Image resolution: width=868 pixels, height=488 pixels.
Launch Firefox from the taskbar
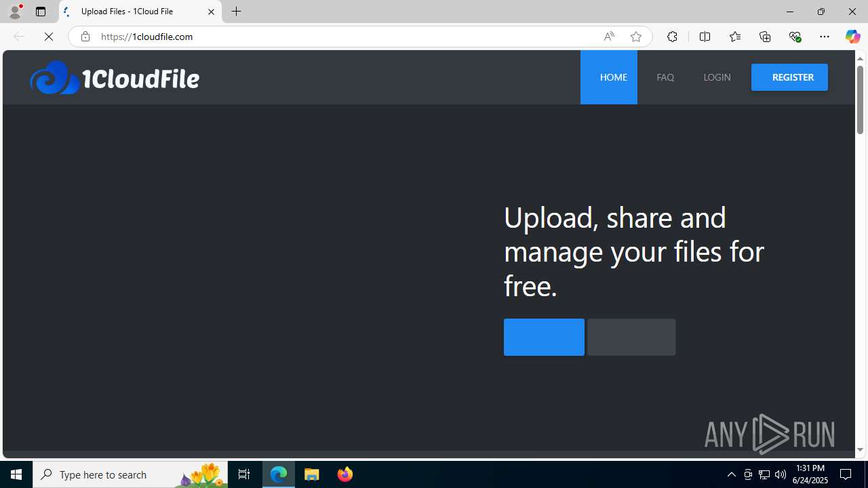pyautogui.click(x=344, y=474)
